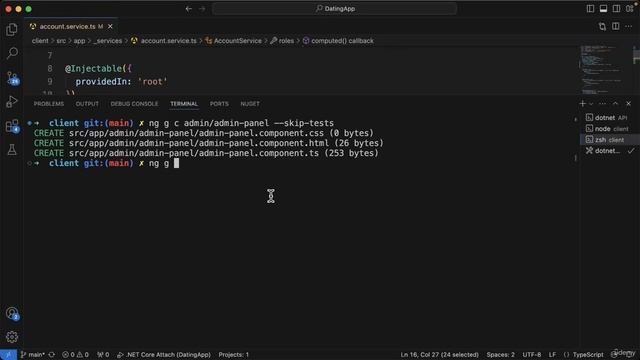Open the Manage gear menu
Image resolution: width=640 pixels, height=360 pixels.
(12, 337)
